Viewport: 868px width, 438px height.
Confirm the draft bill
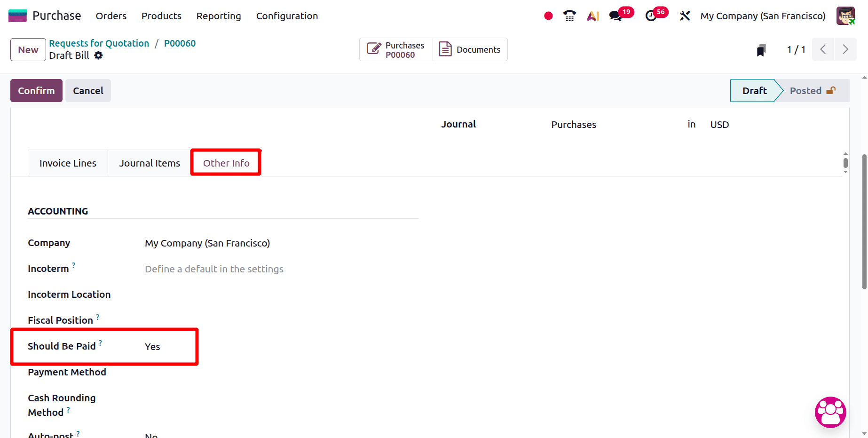click(36, 90)
